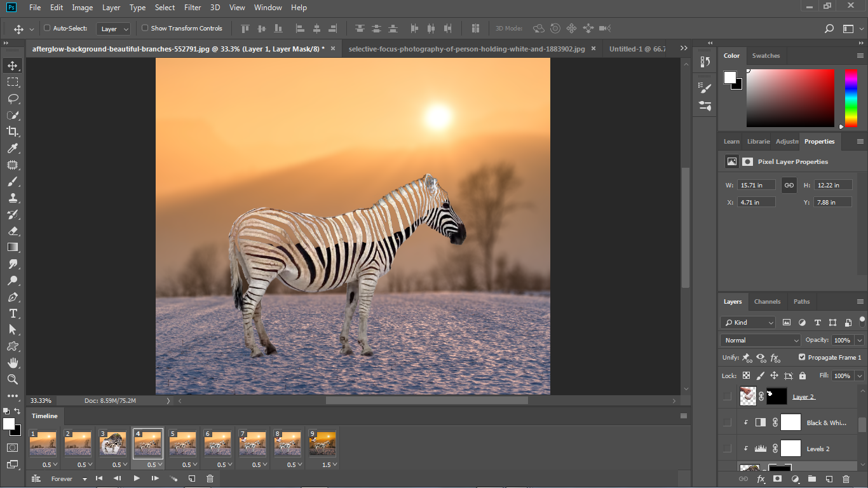
Task: Select the Horizontal Type tool
Action: point(13,313)
